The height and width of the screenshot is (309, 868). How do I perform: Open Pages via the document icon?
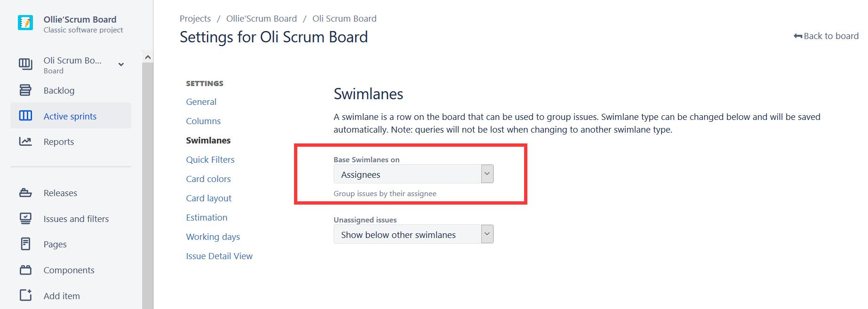[25, 244]
